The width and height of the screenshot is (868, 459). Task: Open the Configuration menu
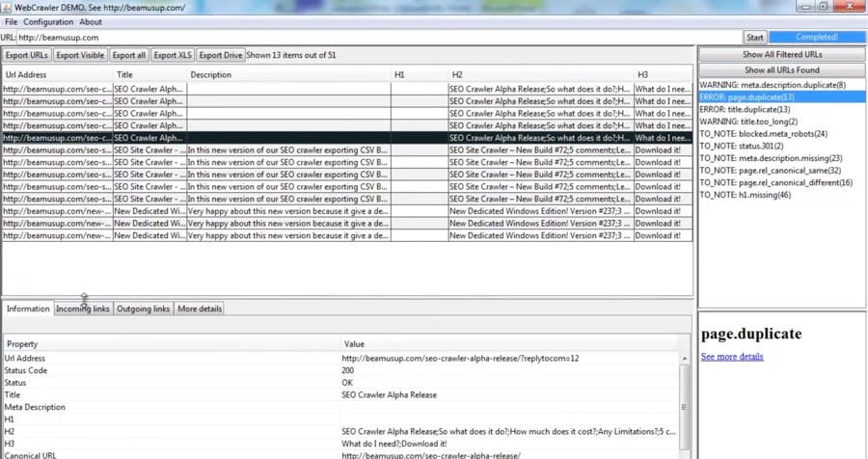point(48,22)
